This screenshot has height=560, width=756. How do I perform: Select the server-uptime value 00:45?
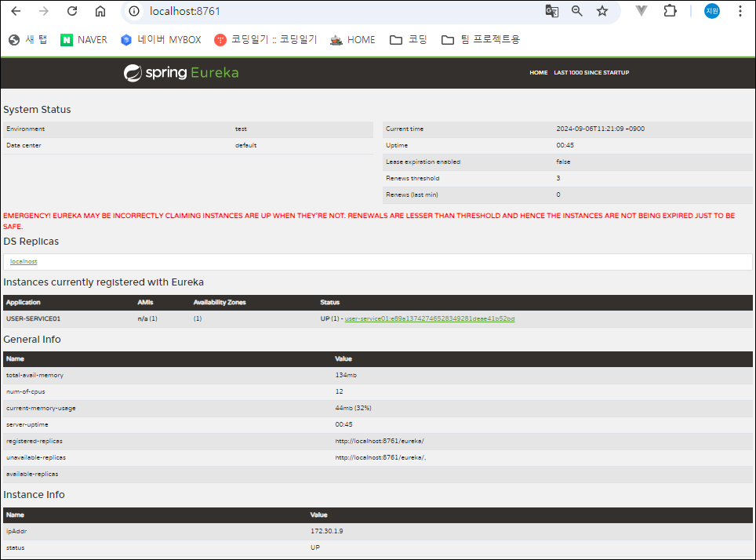(x=343, y=424)
